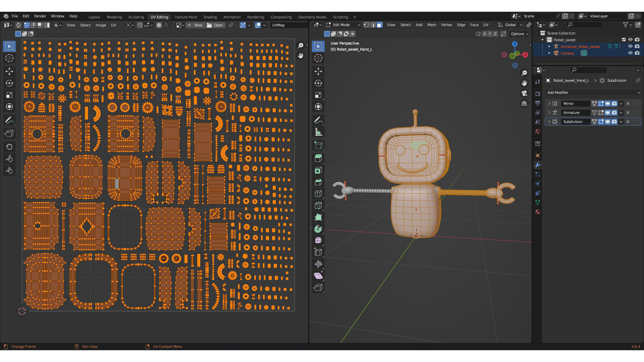Open the Render menu
The image size is (644, 362).
click(40, 16)
